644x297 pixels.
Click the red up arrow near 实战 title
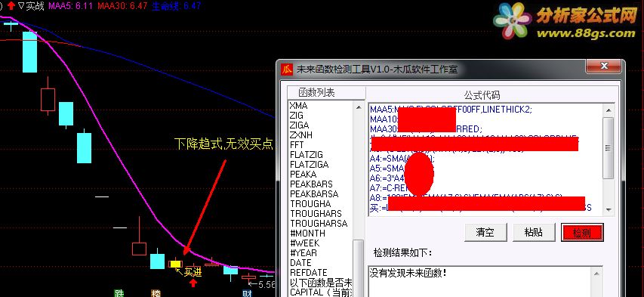[x=11, y=6]
